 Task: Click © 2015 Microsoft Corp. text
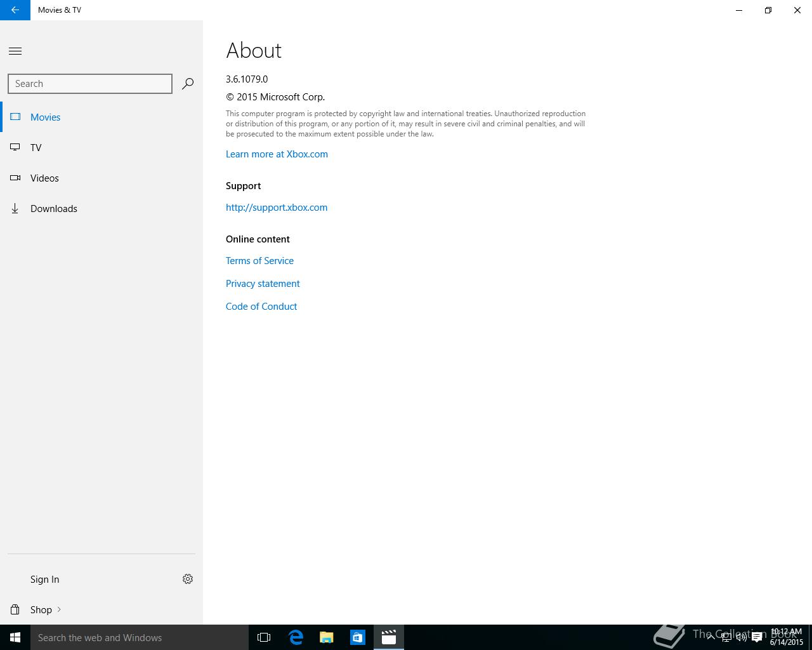coord(275,97)
